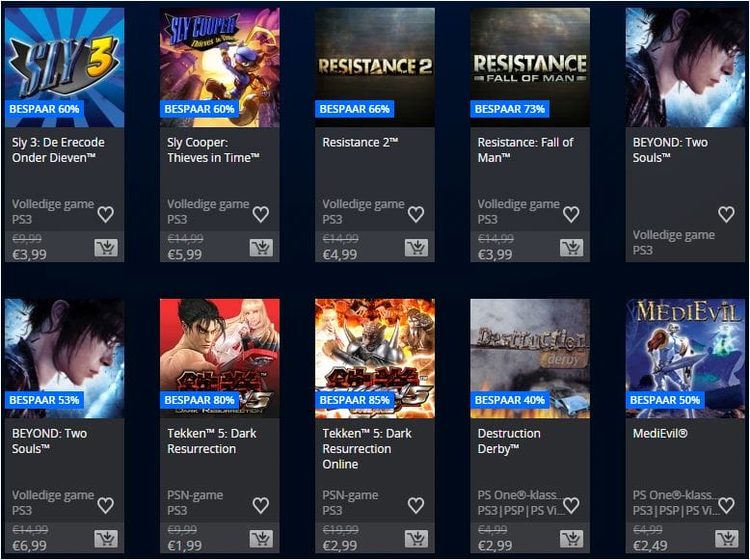Open the MediEvil cover art thumbnail

coord(685,359)
